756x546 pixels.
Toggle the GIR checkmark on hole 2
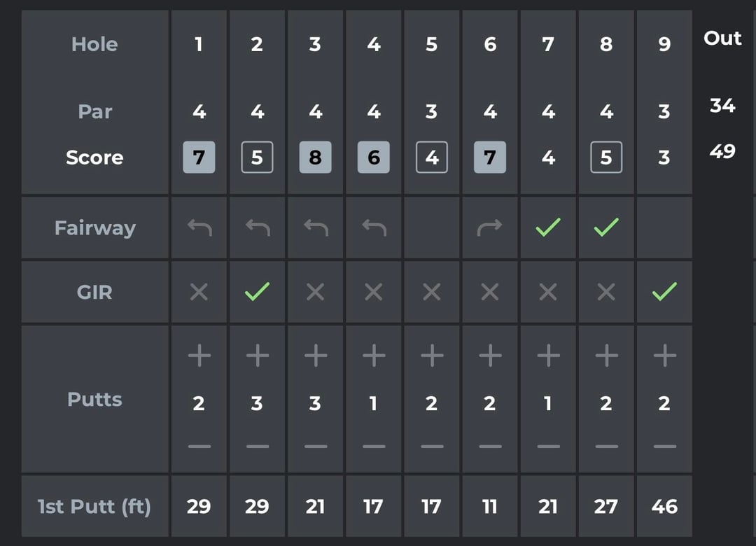[257, 292]
